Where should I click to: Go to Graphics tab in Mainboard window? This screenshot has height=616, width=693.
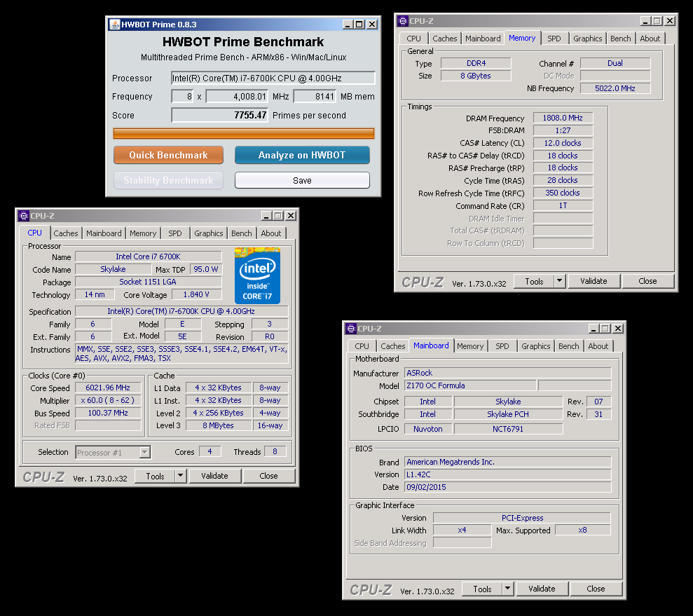point(535,346)
